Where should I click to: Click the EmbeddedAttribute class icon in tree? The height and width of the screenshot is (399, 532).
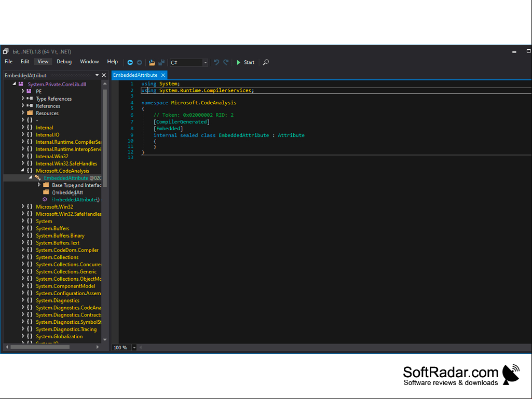tap(38, 178)
